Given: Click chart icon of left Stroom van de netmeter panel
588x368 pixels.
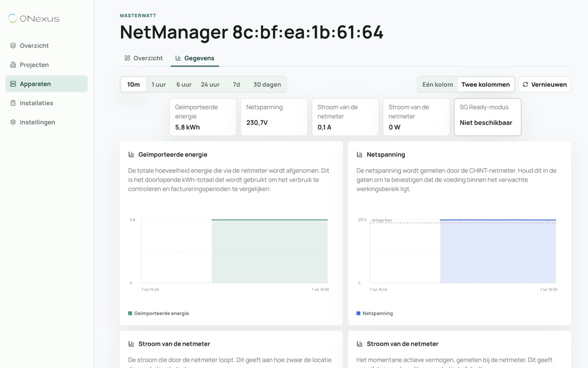Looking at the screenshot, I should pos(131,344).
